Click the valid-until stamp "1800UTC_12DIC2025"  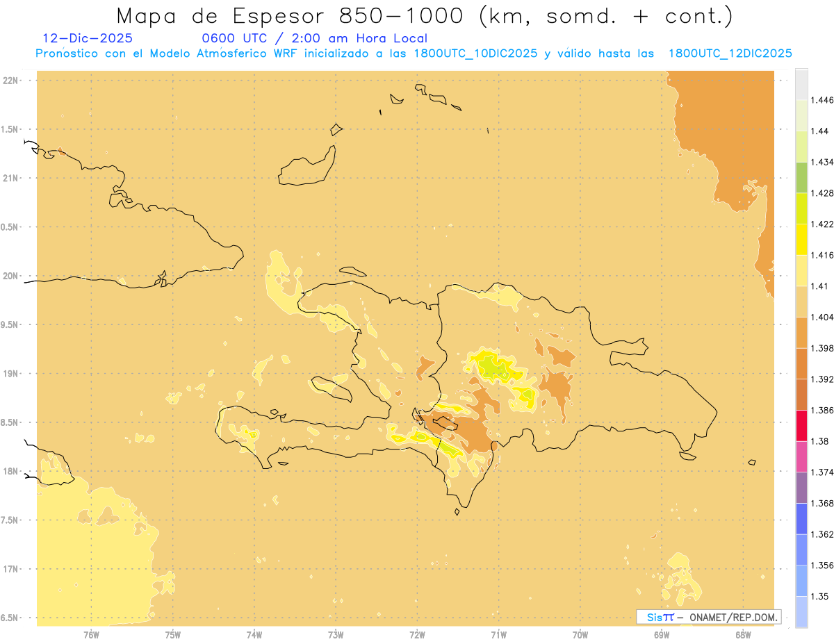coord(730,53)
